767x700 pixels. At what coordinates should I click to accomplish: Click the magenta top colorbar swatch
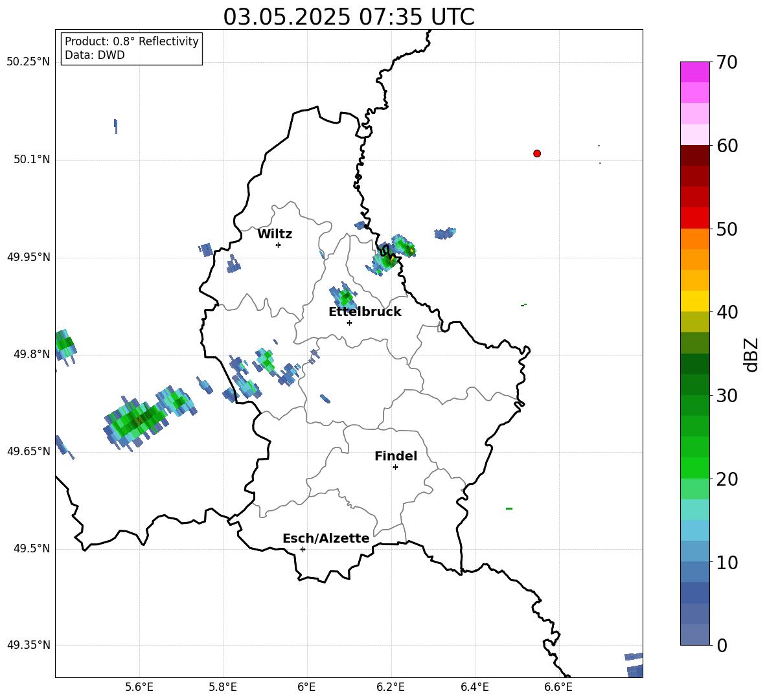tap(695, 72)
